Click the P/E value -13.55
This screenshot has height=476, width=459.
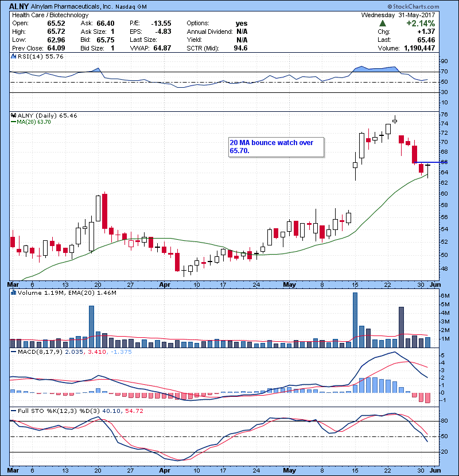pos(161,24)
